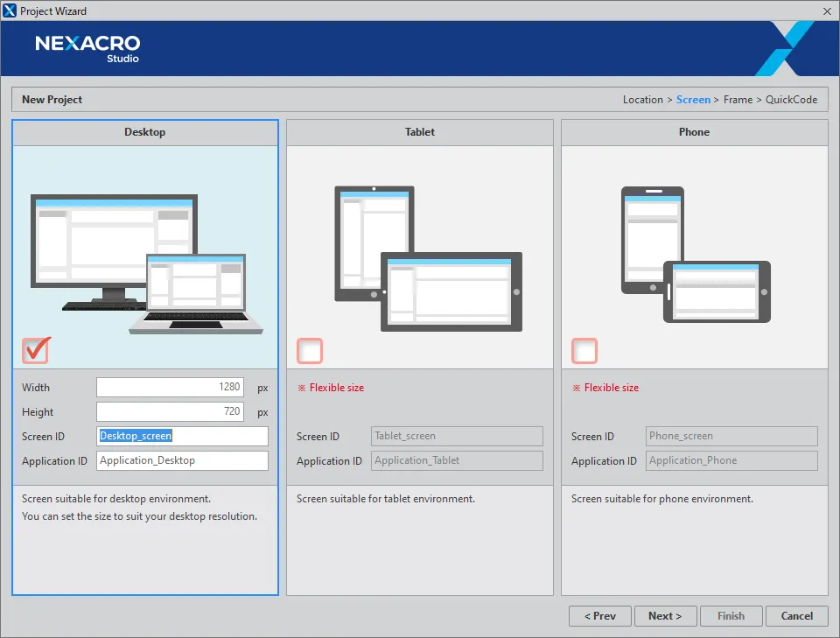Enable the Phone screen checkbox

[x=584, y=351]
